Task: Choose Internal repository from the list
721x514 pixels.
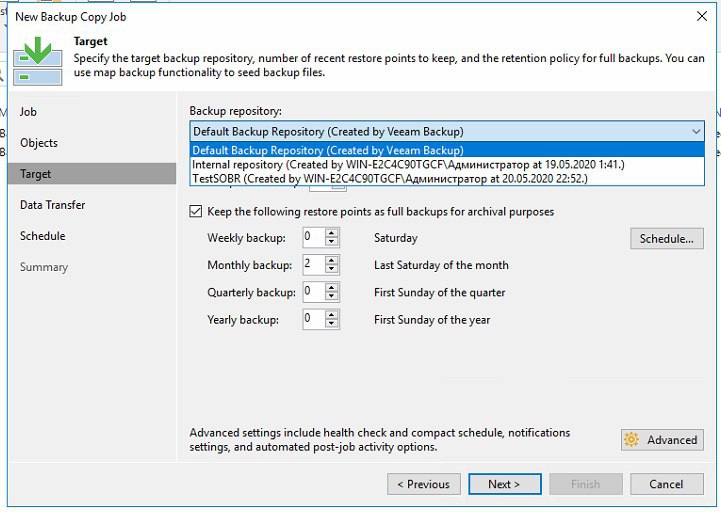Action: click(447, 165)
